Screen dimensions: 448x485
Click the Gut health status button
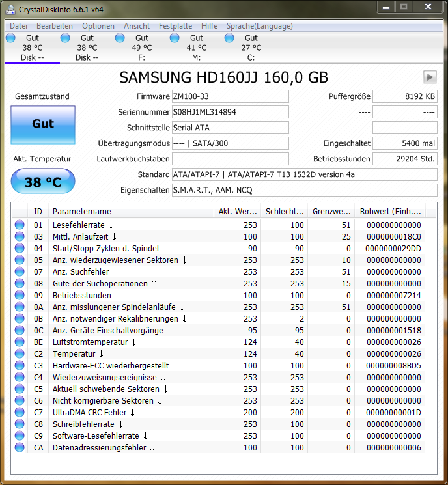(x=43, y=124)
